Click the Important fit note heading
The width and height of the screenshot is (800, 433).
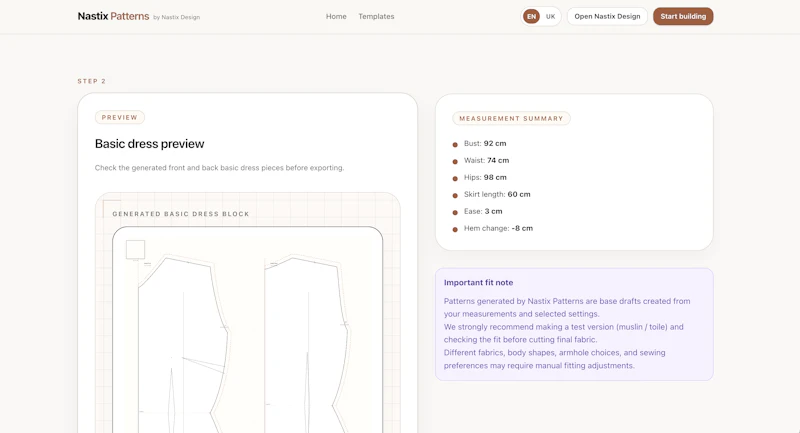[x=479, y=283]
